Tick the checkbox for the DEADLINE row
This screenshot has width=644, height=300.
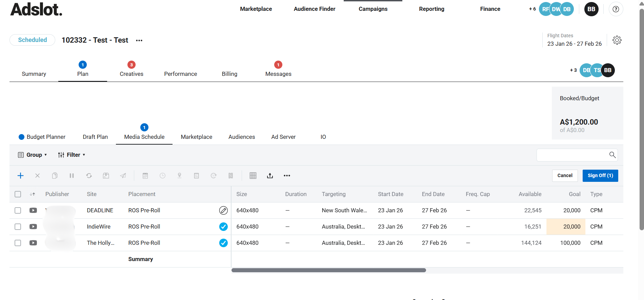tap(18, 210)
